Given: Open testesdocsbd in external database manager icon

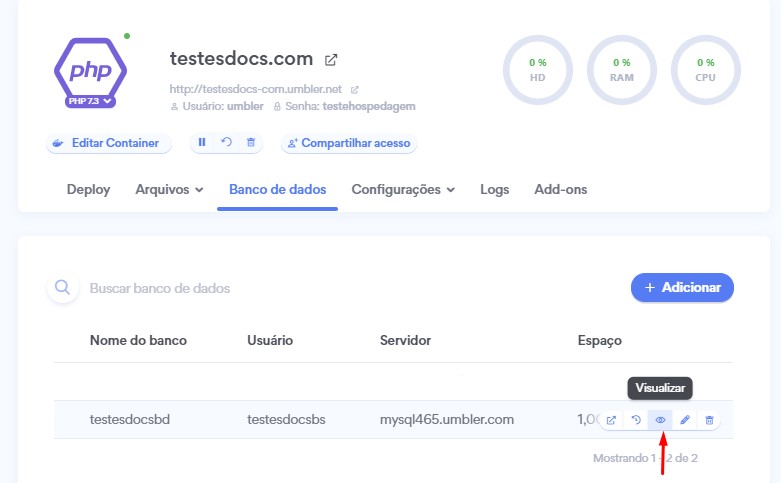Looking at the screenshot, I should (611, 420).
